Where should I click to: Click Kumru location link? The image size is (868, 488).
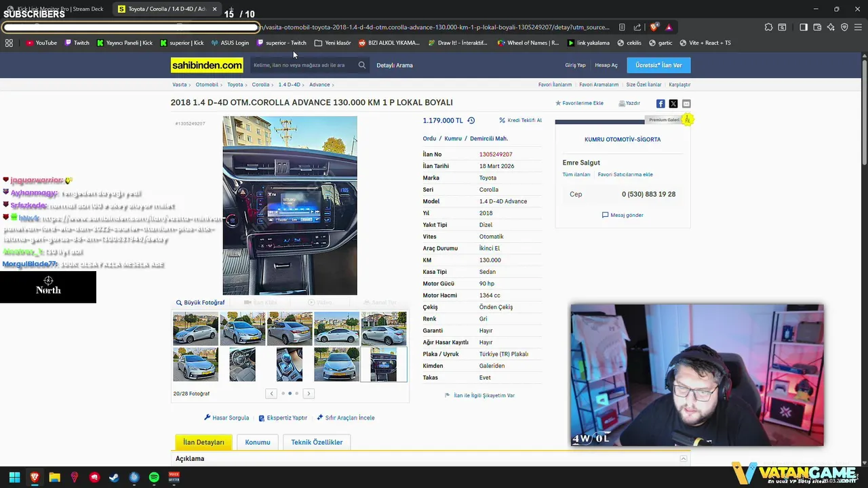tap(453, 138)
